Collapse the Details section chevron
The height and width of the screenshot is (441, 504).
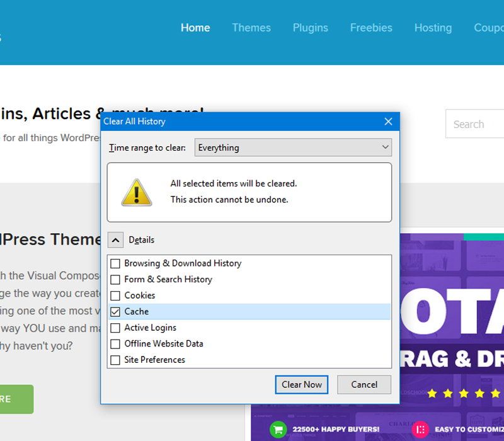click(115, 240)
